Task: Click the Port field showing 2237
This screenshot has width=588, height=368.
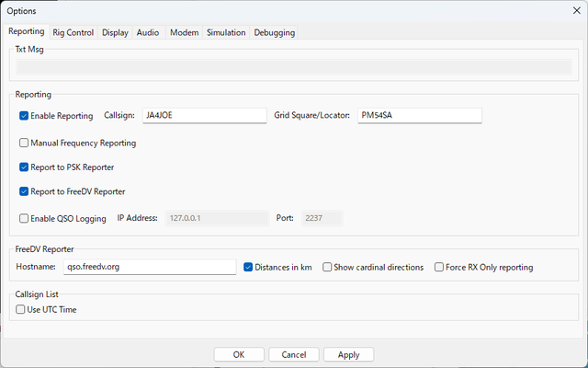Action: point(322,218)
